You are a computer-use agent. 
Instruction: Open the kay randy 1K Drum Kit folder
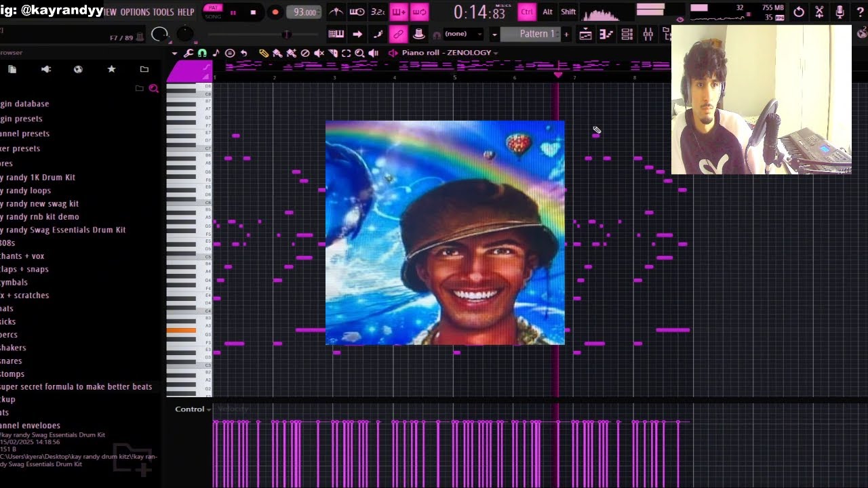click(38, 178)
